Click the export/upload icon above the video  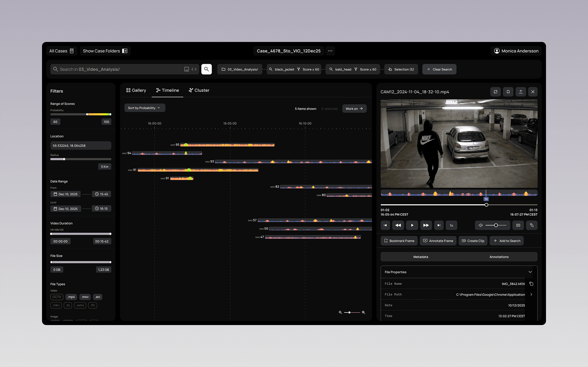521,92
